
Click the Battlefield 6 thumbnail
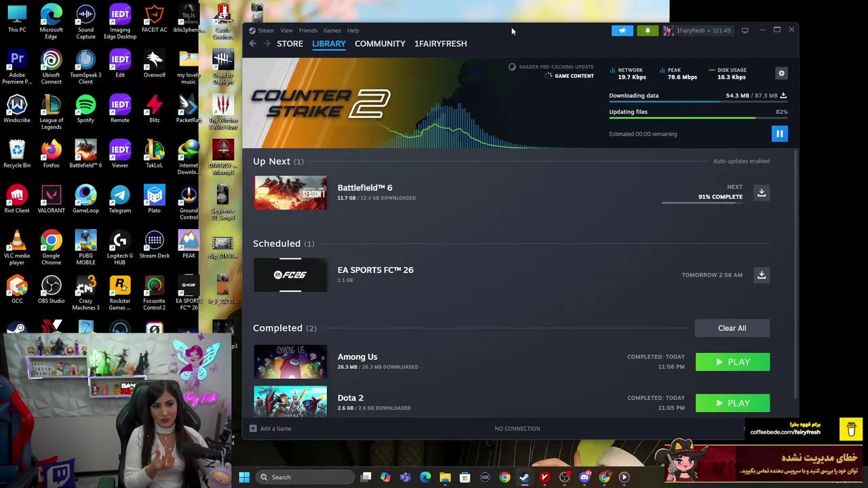pos(290,192)
